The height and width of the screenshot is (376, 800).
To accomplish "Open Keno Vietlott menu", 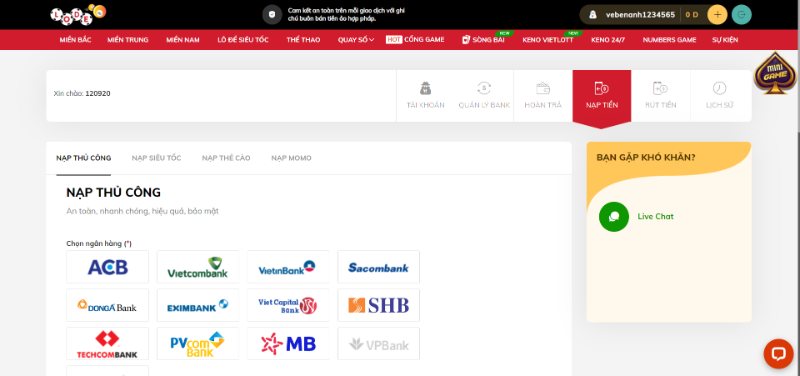I will pyautogui.click(x=548, y=40).
